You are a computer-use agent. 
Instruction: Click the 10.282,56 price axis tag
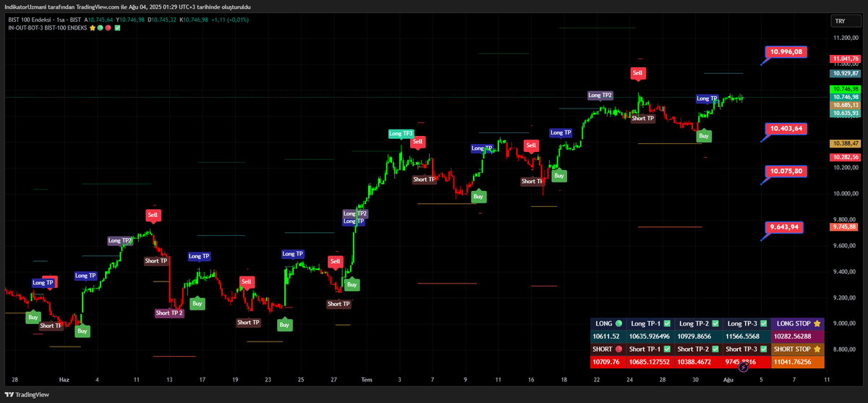click(846, 157)
